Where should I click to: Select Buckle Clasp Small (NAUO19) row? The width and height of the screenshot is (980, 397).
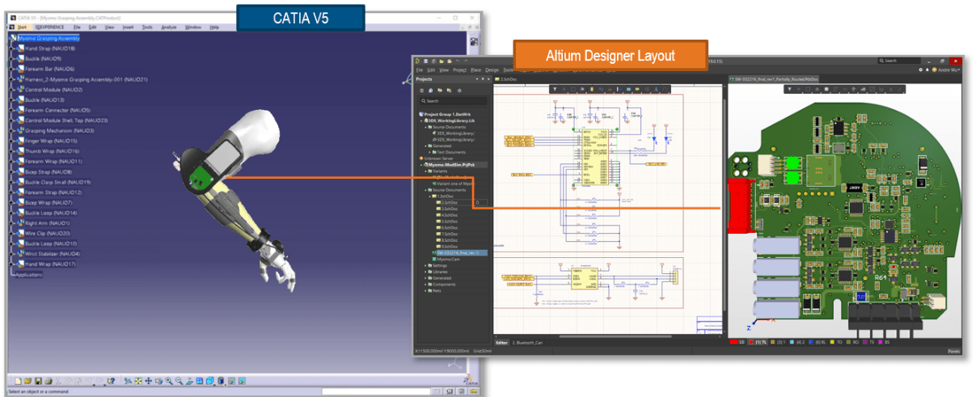[x=57, y=182]
